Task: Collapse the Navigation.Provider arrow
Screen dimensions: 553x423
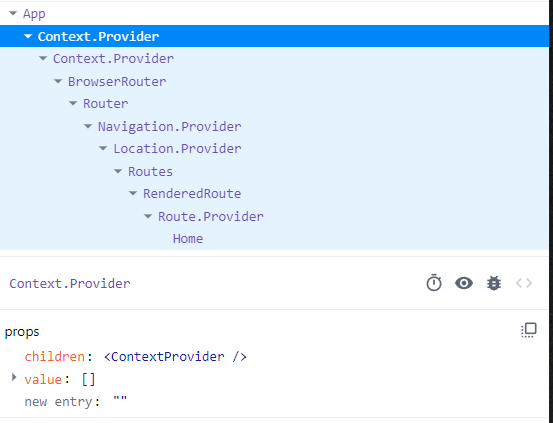Action: pyautogui.click(x=88, y=126)
